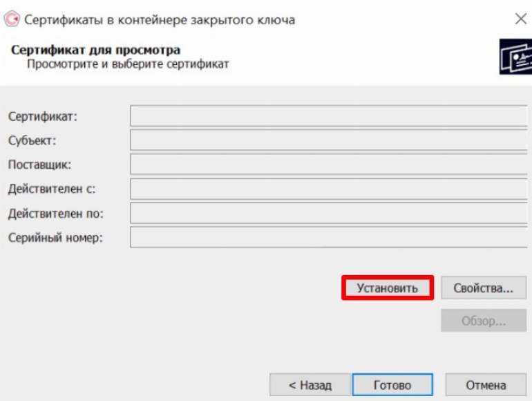Click the Действителен с date field
Image resolution: width=532 pixels, height=401 pixels.
(328, 189)
